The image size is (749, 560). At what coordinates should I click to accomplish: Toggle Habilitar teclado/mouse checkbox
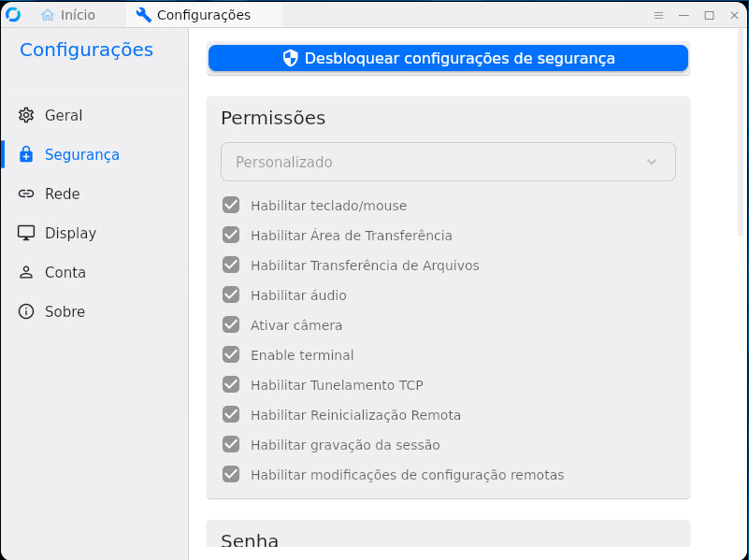[x=231, y=206]
